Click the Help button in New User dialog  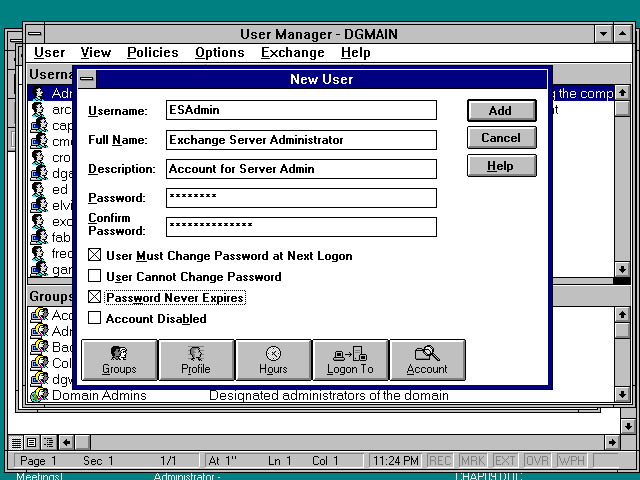(502, 166)
